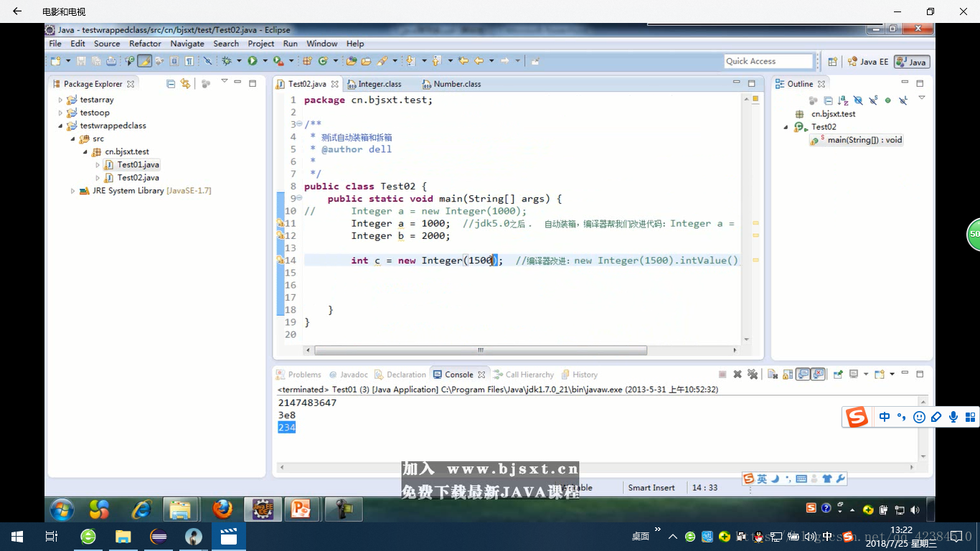
Task: Toggle Hide Static Members in Outline
Action: (873, 101)
